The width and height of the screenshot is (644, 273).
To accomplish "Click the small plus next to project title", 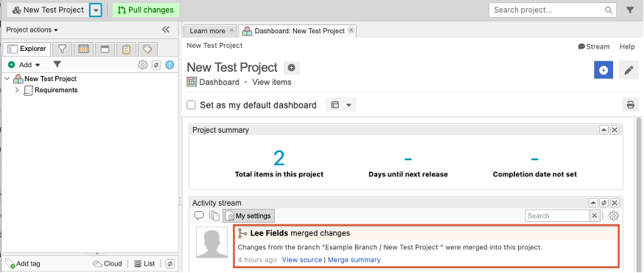I will (x=292, y=67).
